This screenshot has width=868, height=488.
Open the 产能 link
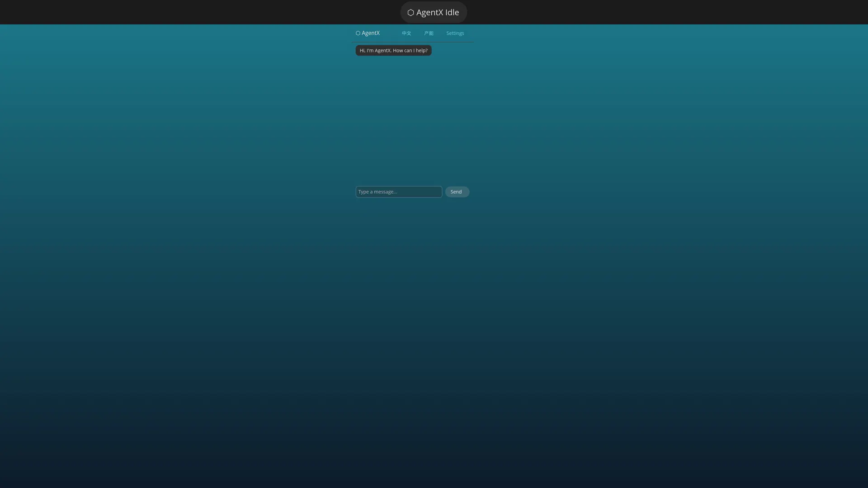click(x=429, y=33)
